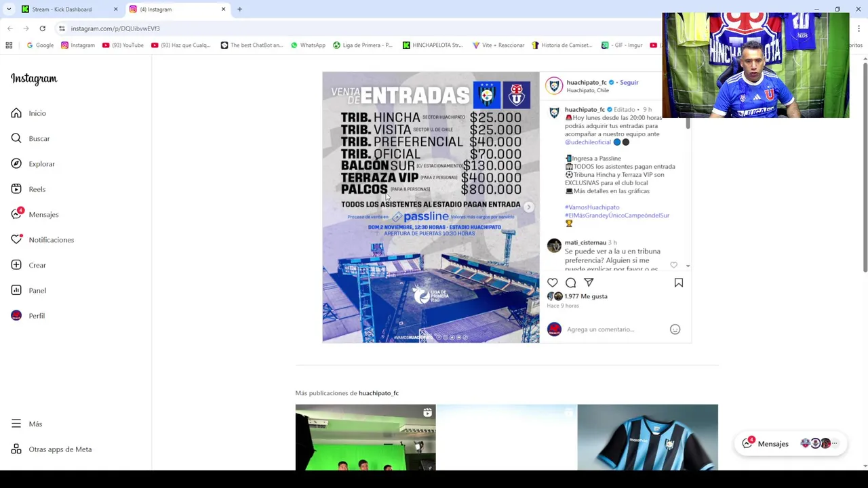The height and width of the screenshot is (488, 868).
Task: Open Historia de Camiset bookmark
Action: [562, 45]
